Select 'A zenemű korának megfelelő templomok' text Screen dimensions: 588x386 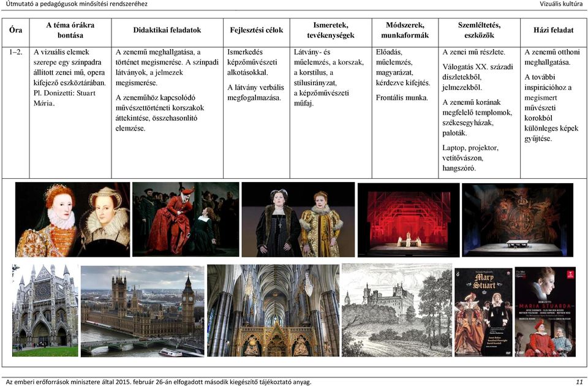[477, 118]
